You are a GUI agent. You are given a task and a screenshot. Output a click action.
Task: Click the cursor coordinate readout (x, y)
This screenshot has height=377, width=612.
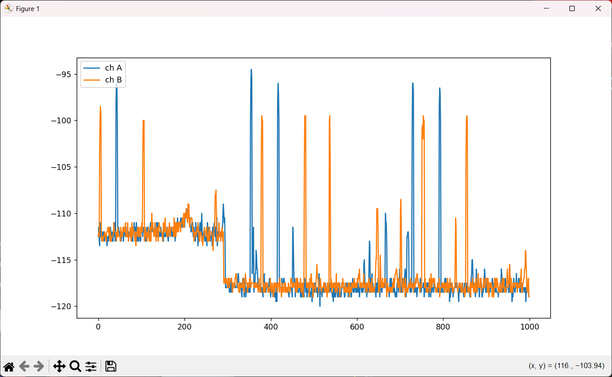click(x=566, y=366)
